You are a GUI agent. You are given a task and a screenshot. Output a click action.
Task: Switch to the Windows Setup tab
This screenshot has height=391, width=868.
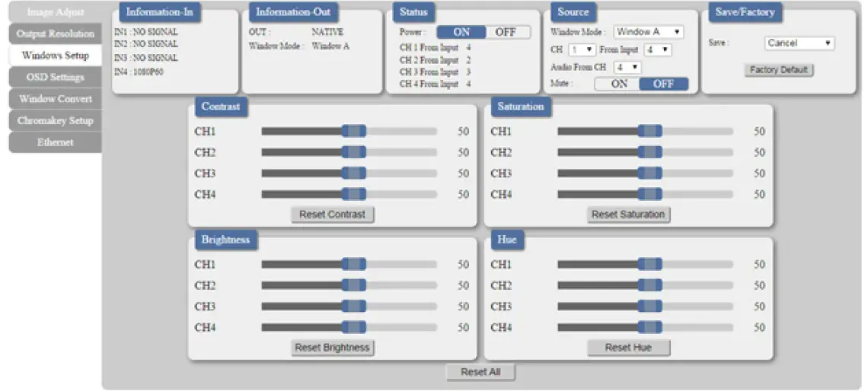[x=56, y=56]
